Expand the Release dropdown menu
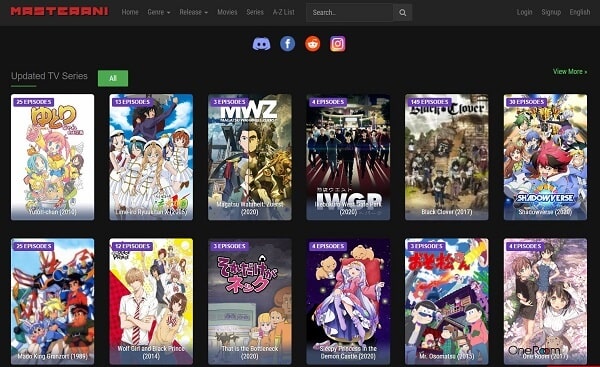 coord(194,12)
